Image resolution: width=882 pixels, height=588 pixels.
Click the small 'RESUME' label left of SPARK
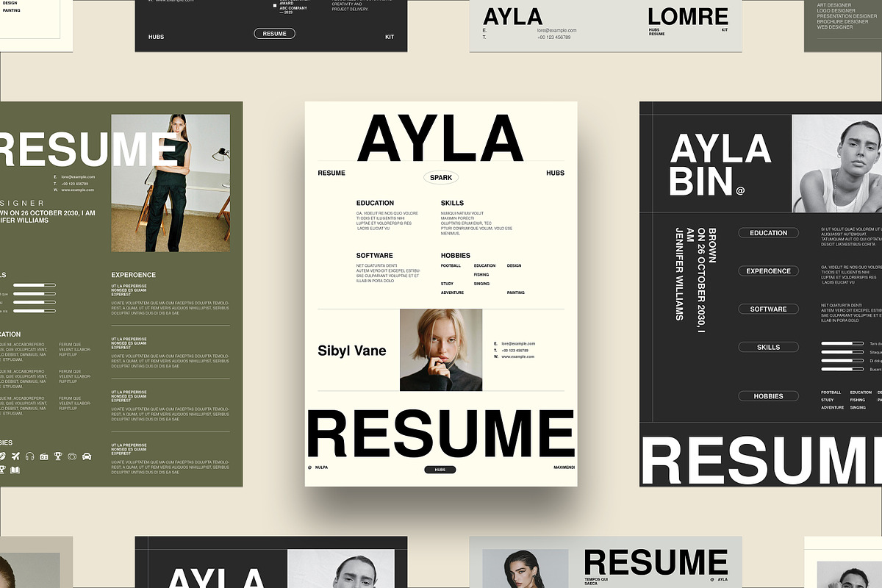331,173
